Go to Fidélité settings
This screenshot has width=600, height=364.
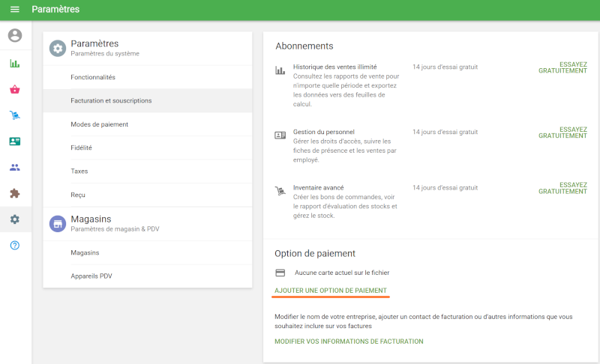[x=81, y=148]
